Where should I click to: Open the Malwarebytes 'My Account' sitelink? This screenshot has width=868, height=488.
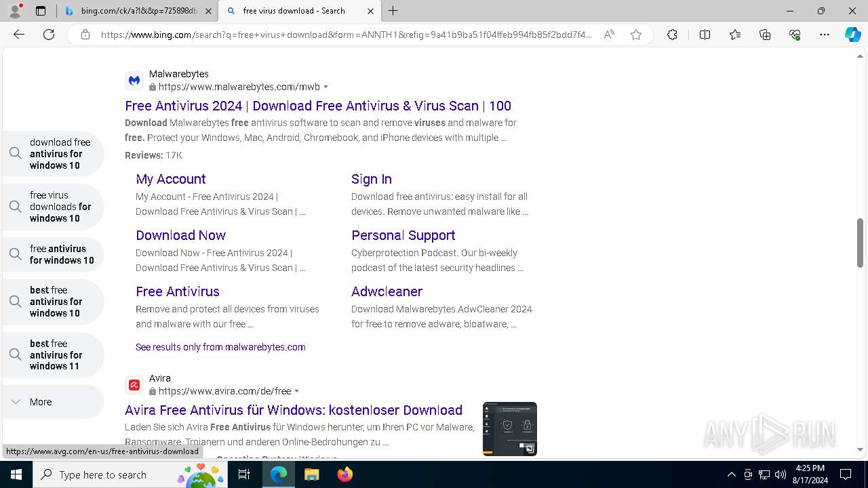pyautogui.click(x=171, y=179)
